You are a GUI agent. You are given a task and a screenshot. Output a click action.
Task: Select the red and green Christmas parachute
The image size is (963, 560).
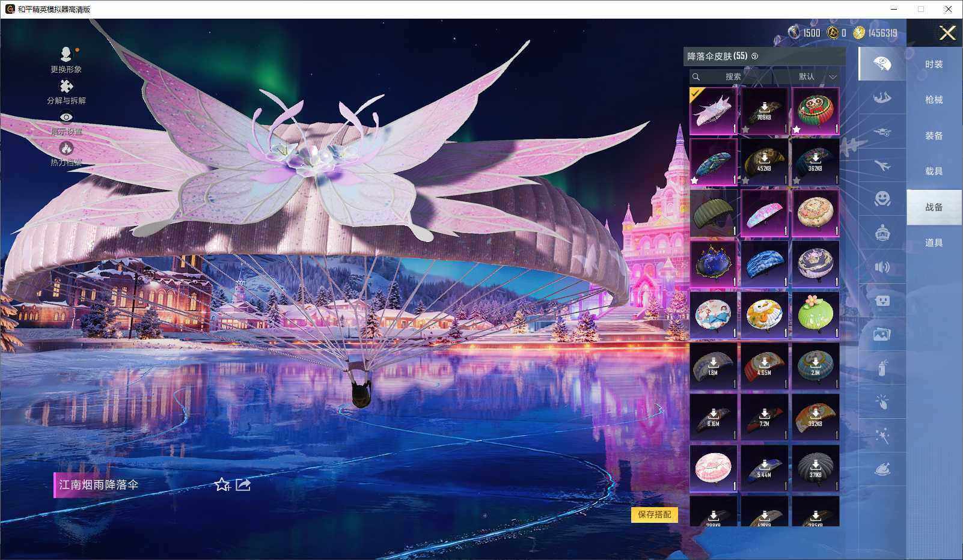point(816,111)
